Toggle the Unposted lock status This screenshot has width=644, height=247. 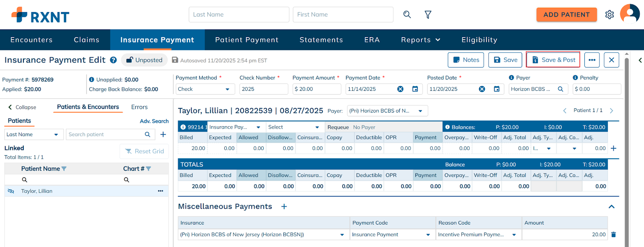click(144, 60)
